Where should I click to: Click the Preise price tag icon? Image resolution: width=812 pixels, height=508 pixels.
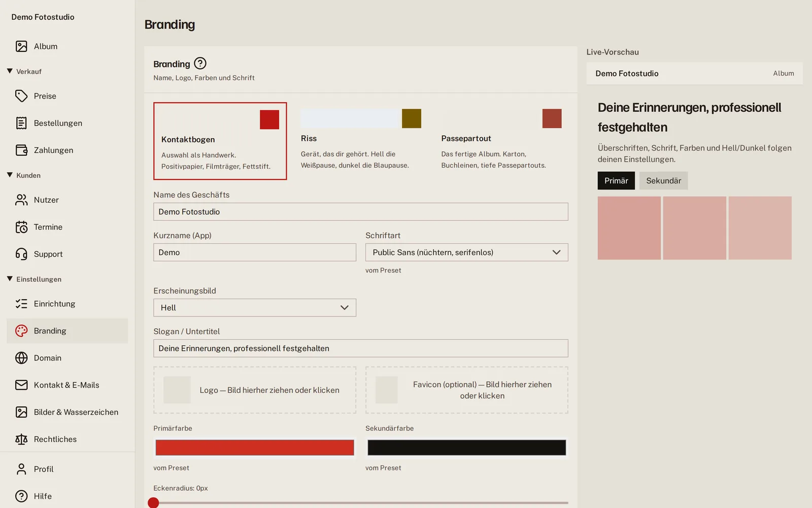[x=21, y=96]
